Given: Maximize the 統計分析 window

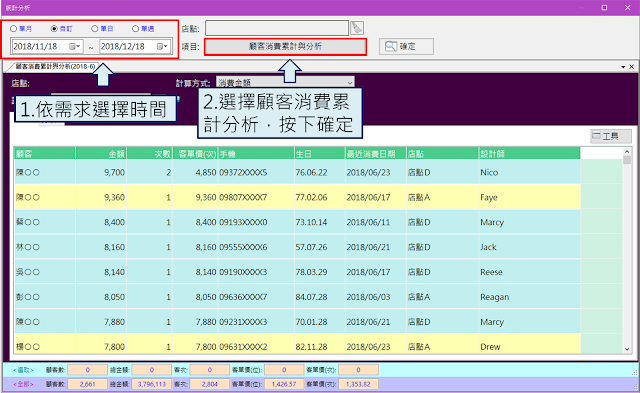Looking at the screenshot, I should (x=604, y=8).
